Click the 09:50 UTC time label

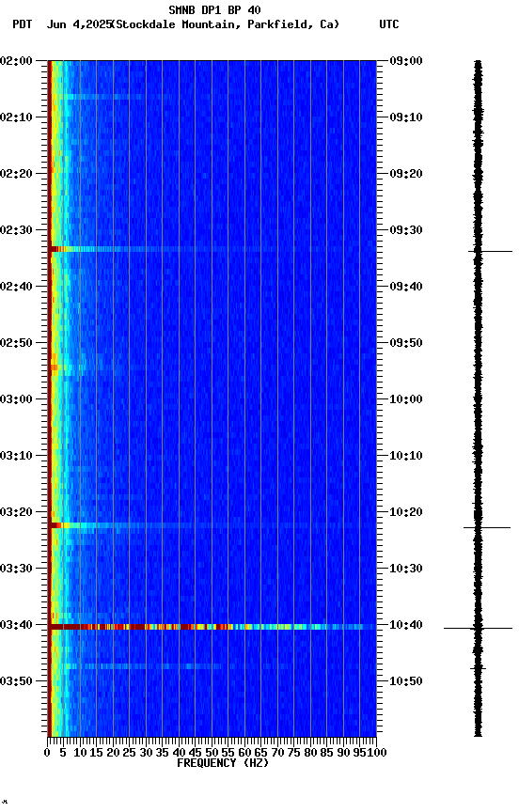(x=406, y=343)
